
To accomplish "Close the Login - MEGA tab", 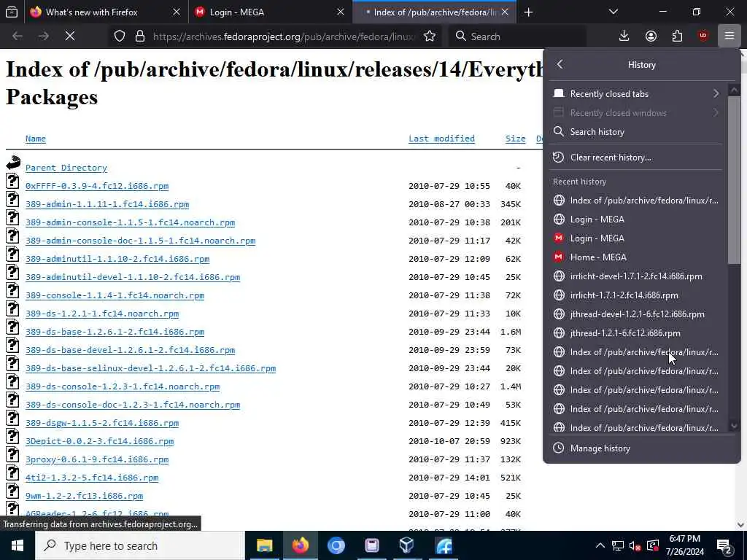I will coord(341,12).
